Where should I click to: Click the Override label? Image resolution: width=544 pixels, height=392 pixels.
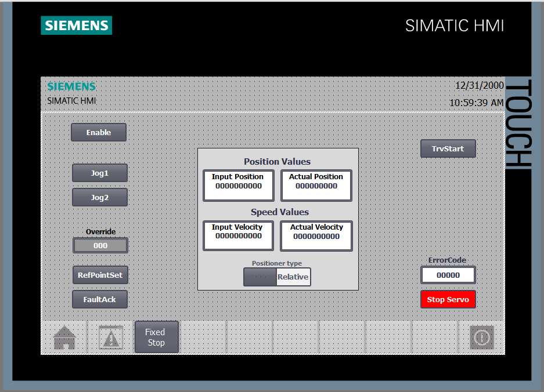(x=100, y=231)
